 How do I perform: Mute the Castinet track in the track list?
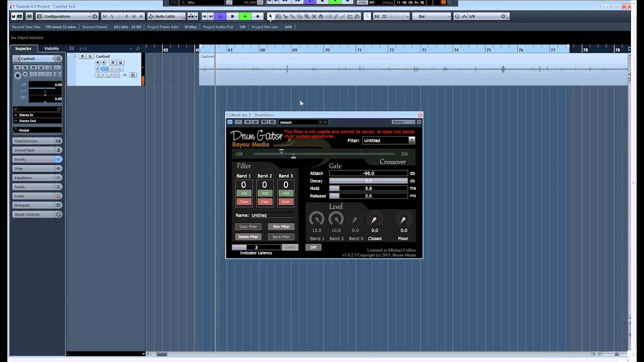(x=83, y=56)
